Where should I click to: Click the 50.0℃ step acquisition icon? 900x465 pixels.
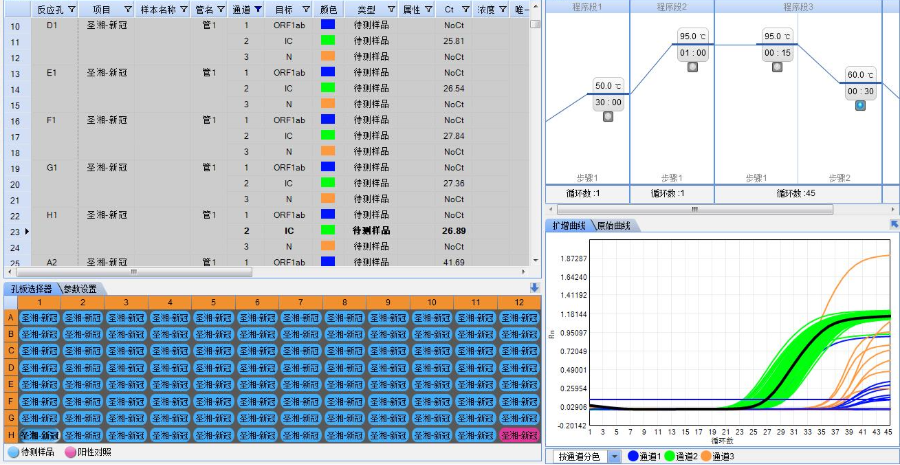(x=608, y=117)
